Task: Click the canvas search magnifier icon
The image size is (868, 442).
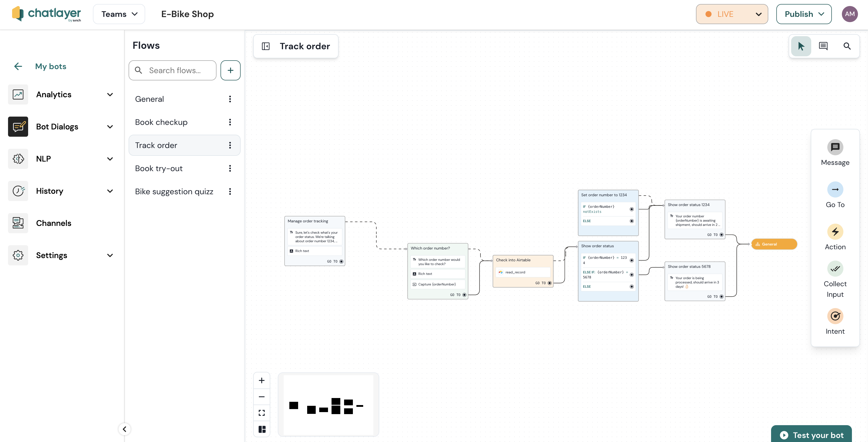Action: click(x=847, y=46)
